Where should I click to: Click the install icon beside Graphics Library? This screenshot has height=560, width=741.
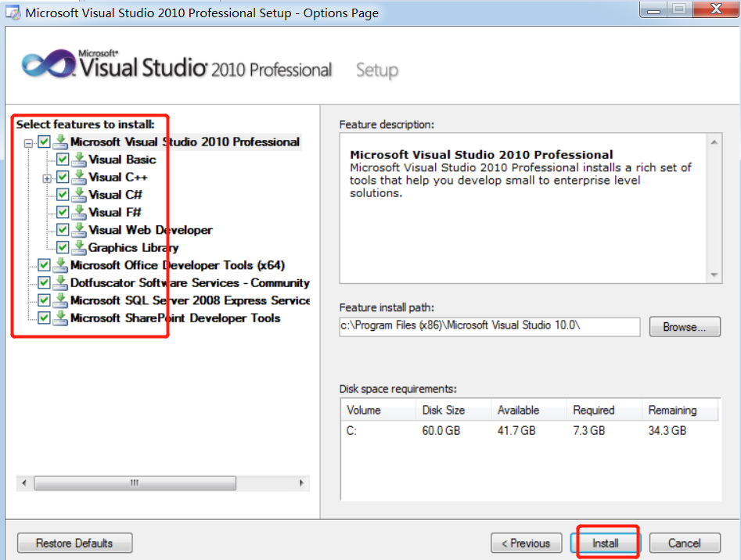pos(79,248)
